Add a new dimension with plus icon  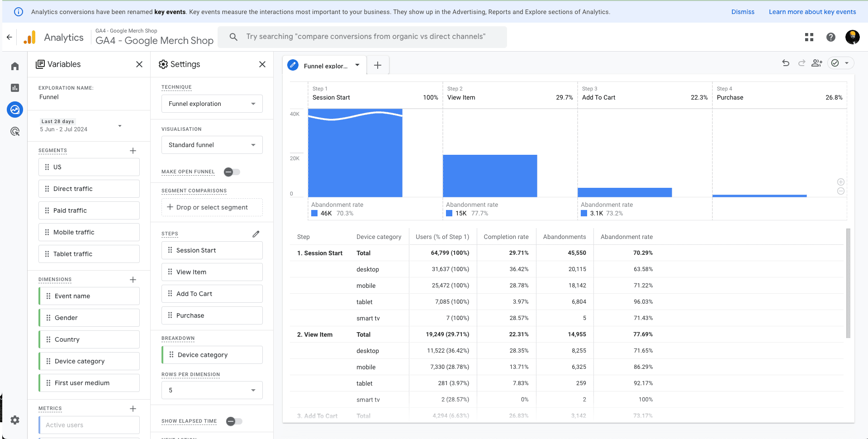tap(133, 280)
